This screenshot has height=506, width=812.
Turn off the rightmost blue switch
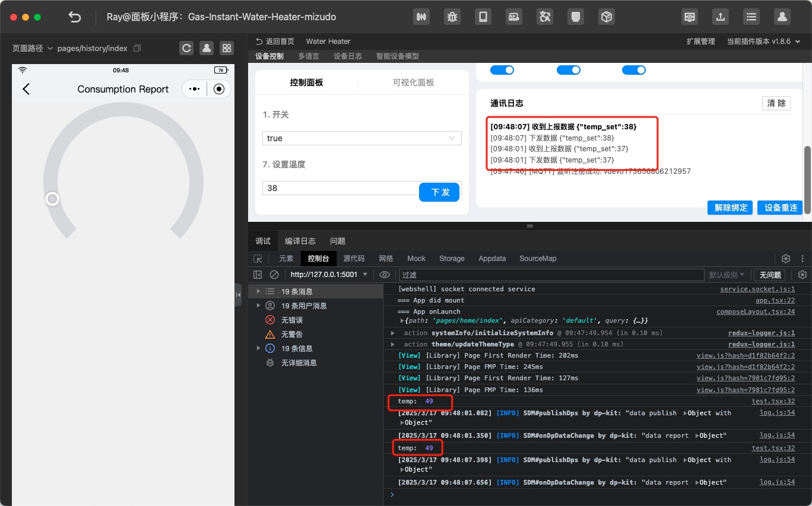[x=634, y=69]
